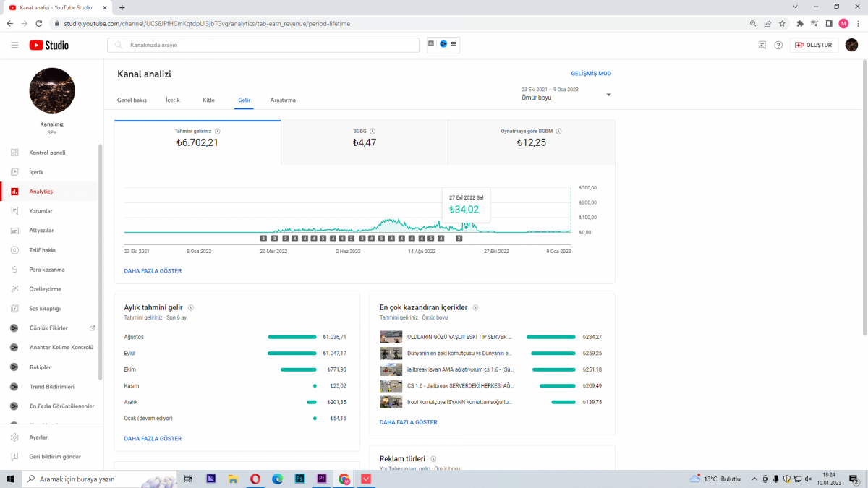Open Opera browser from the taskbar
The image size is (868, 488).
[255, 479]
